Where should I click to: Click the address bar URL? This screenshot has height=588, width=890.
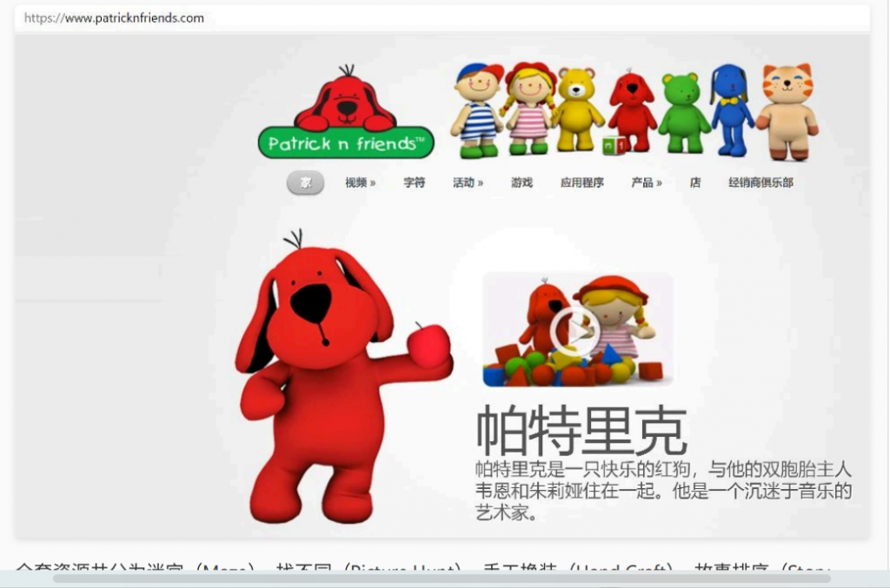(x=114, y=18)
